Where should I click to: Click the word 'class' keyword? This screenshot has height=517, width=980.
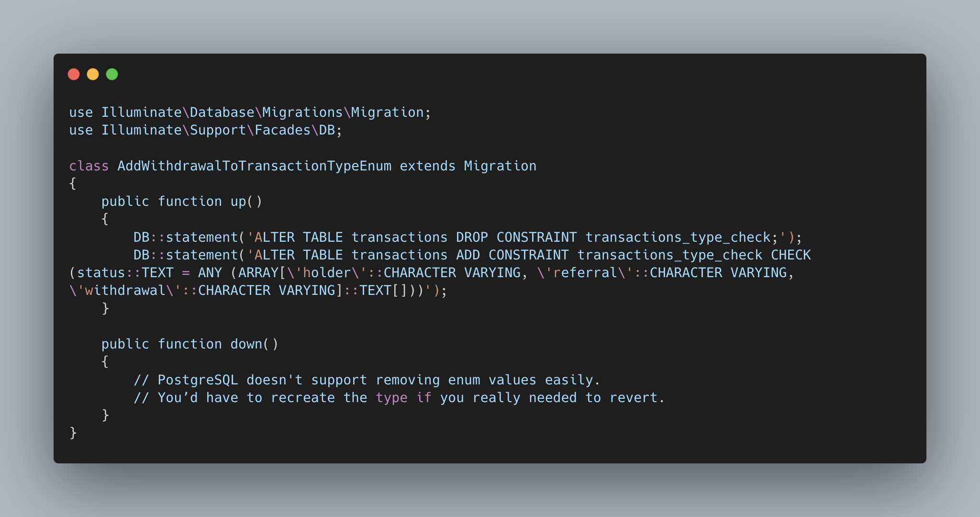click(89, 166)
